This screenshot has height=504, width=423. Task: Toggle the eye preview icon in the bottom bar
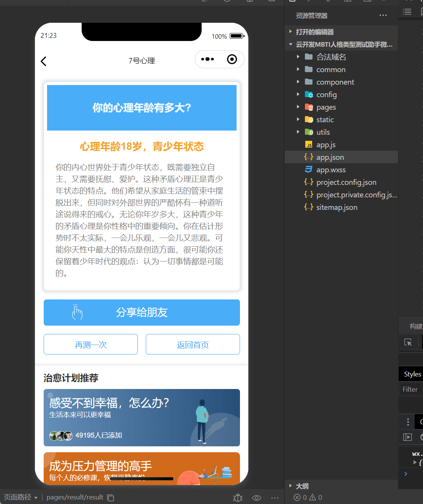click(x=257, y=498)
